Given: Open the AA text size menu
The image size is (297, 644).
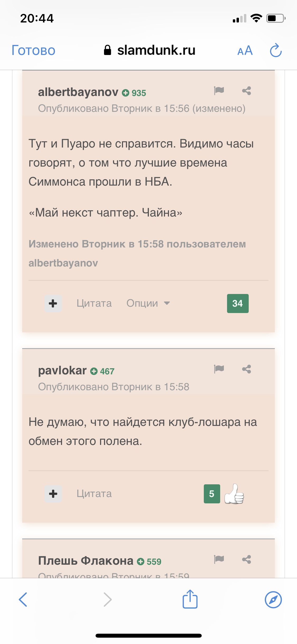Looking at the screenshot, I should click(x=245, y=50).
